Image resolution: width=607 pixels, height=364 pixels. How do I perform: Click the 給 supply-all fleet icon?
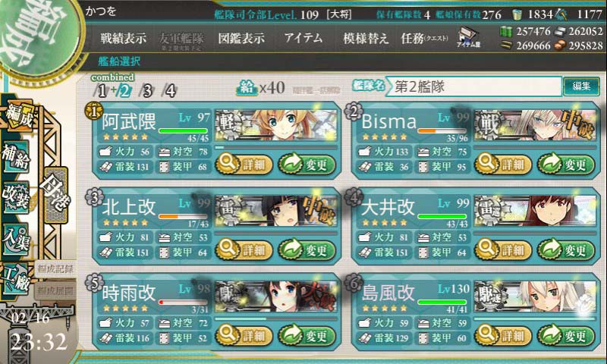(x=247, y=88)
